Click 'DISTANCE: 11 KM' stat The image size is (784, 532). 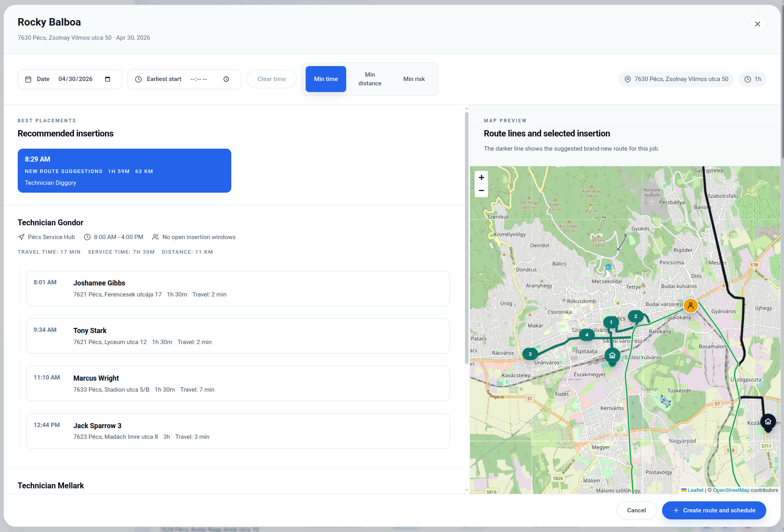pos(187,252)
